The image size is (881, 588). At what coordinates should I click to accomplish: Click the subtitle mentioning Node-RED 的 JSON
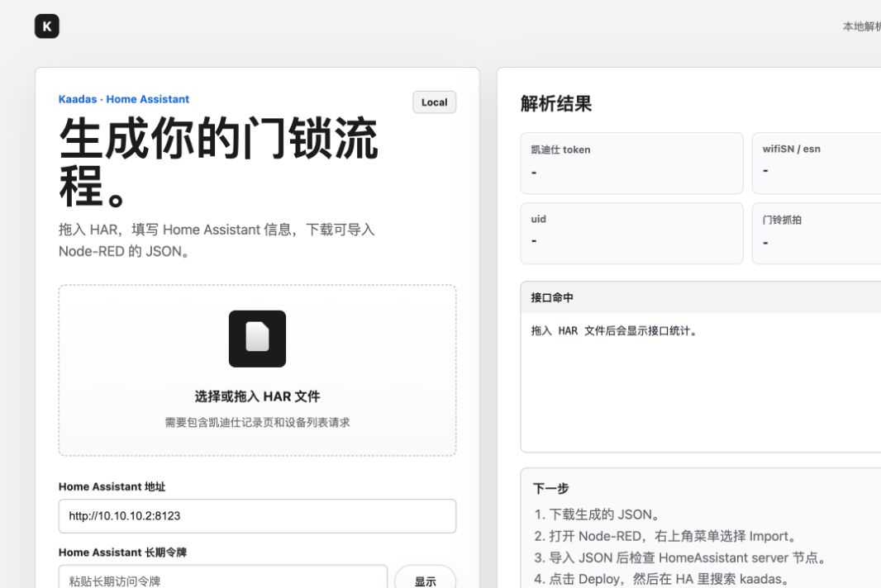coord(217,240)
